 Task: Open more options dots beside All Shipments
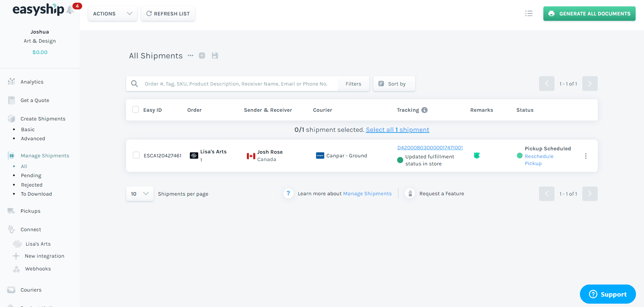tap(191, 55)
